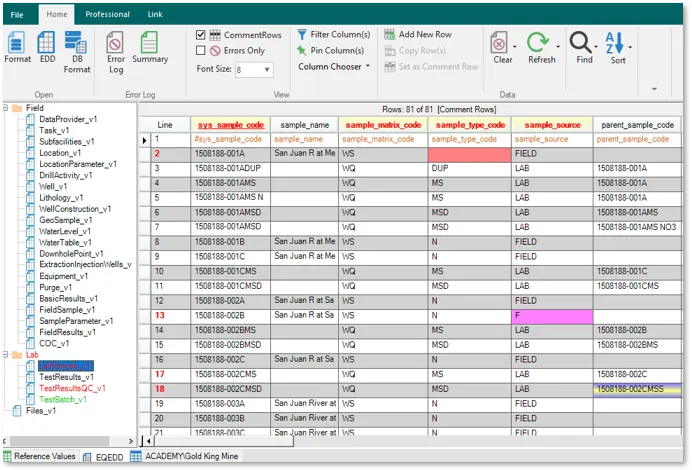Select Location_v1 in the tree
This screenshot has height=470, width=692.
tap(60, 153)
